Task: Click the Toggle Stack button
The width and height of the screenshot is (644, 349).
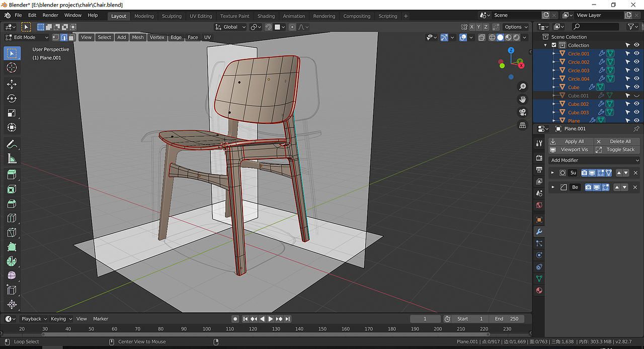Action: (x=617, y=150)
